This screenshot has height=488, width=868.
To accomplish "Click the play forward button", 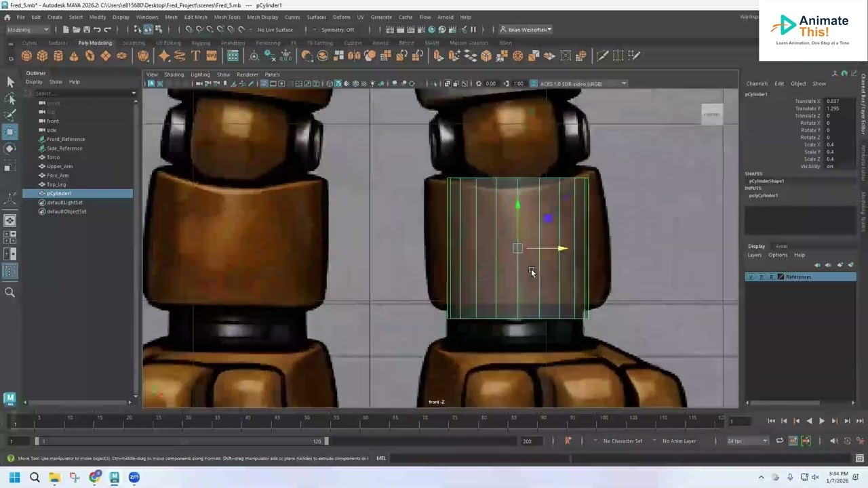I will coord(822,421).
